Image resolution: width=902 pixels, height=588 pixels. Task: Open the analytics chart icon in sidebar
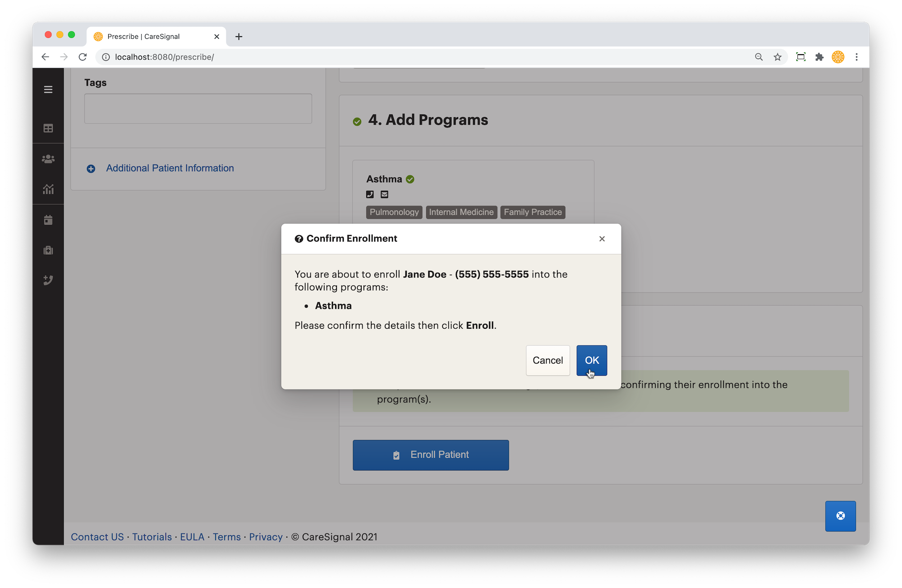[x=48, y=189]
